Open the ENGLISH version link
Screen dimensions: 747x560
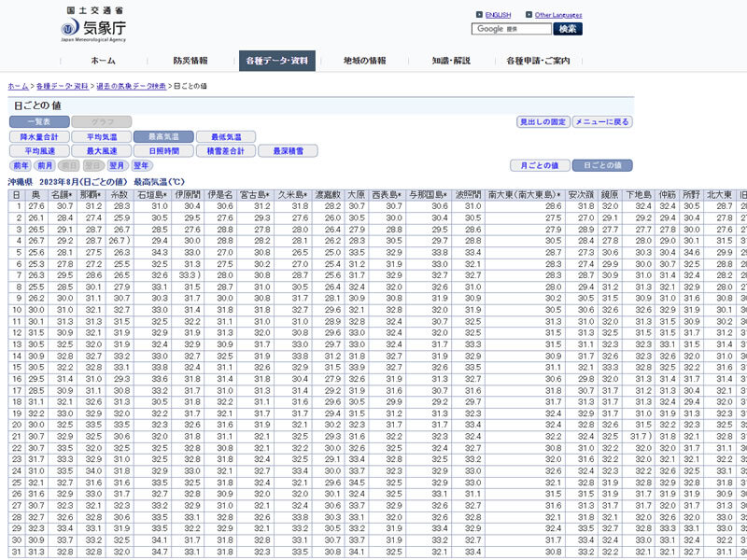(498, 15)
